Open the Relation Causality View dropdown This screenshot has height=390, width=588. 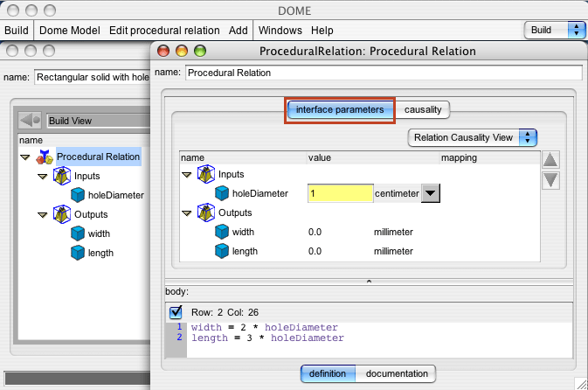tap(472, 138)
